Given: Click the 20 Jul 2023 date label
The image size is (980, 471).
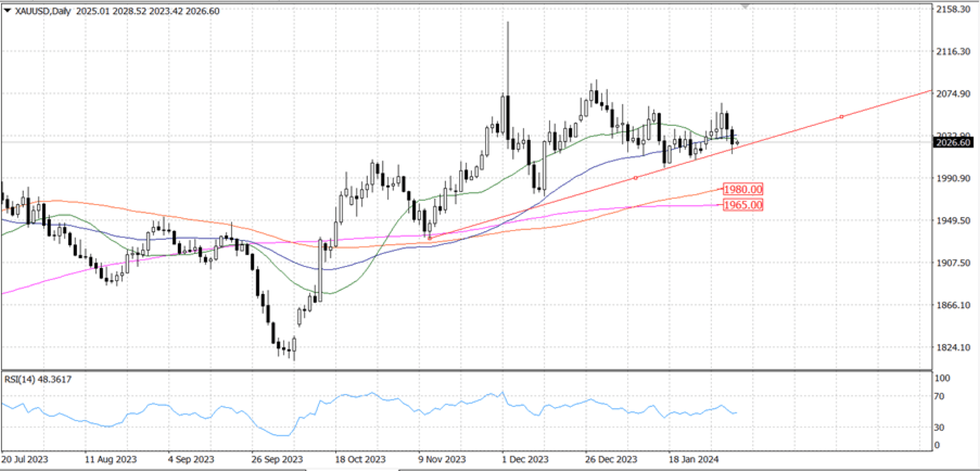Looking at the screenshot, I should (x=25, y=459).
